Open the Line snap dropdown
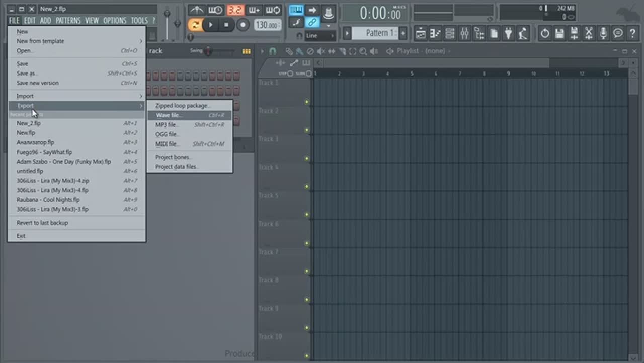This screenshot has height=363, width=644. pyautogui.click(x=319, y=36)
